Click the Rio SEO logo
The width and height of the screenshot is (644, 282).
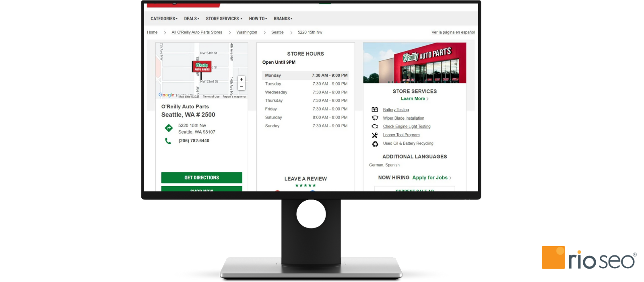(589, 257)
